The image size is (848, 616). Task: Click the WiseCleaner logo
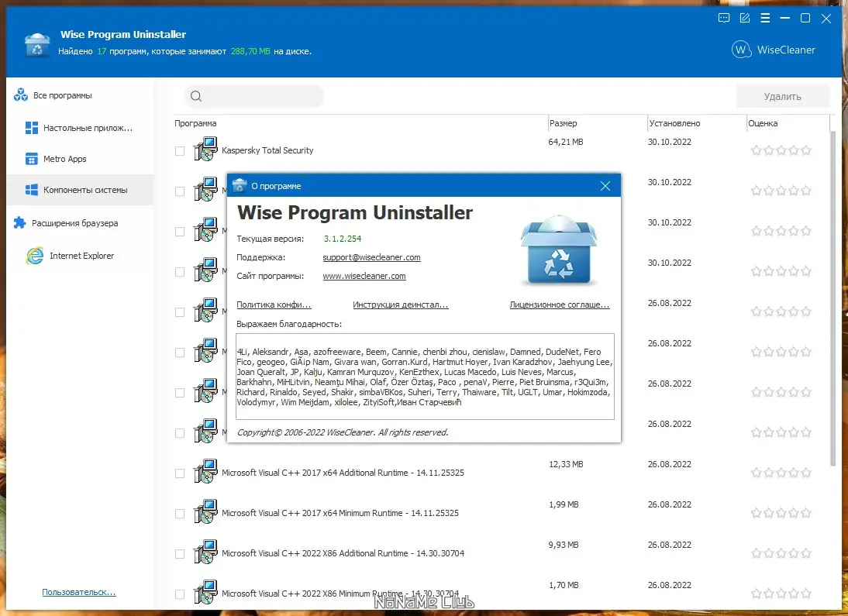[x=774, y=50]
